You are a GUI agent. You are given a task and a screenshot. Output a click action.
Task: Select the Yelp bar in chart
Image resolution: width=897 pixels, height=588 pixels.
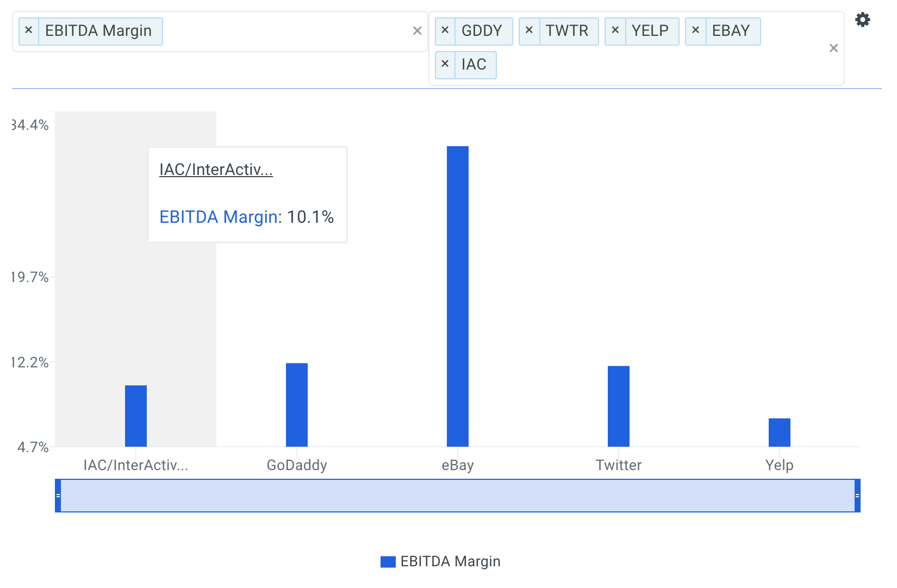click(x=780, y=433)
